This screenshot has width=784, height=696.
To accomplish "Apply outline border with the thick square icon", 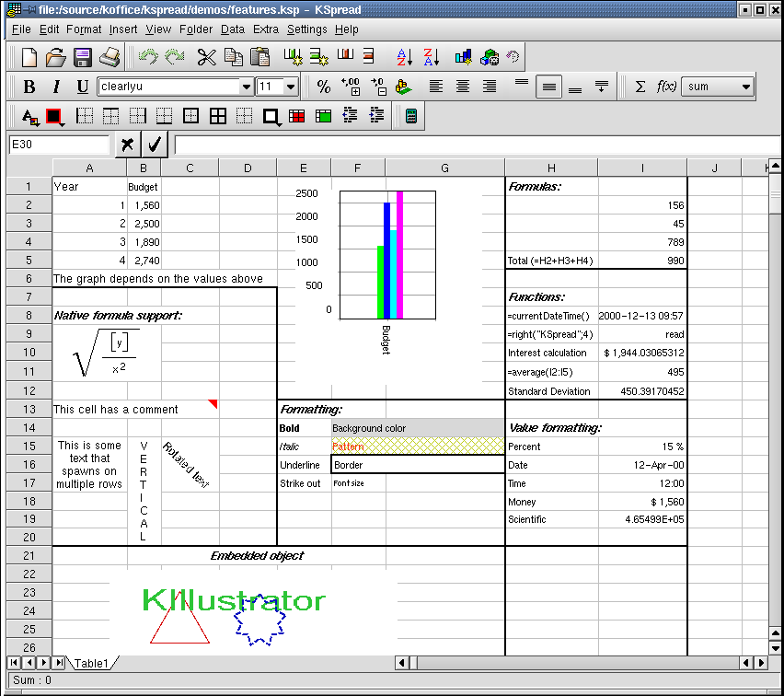I will (x=271, y=117).
